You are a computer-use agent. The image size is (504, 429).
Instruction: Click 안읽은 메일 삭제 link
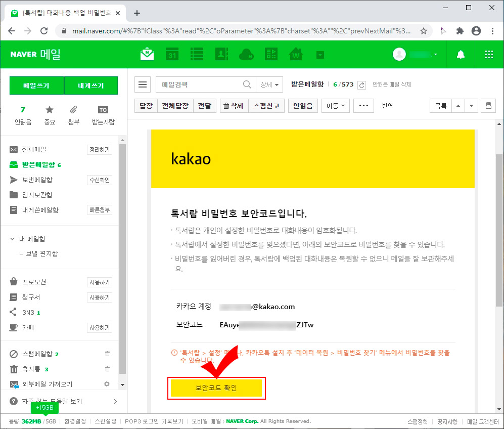coord(391,84)
